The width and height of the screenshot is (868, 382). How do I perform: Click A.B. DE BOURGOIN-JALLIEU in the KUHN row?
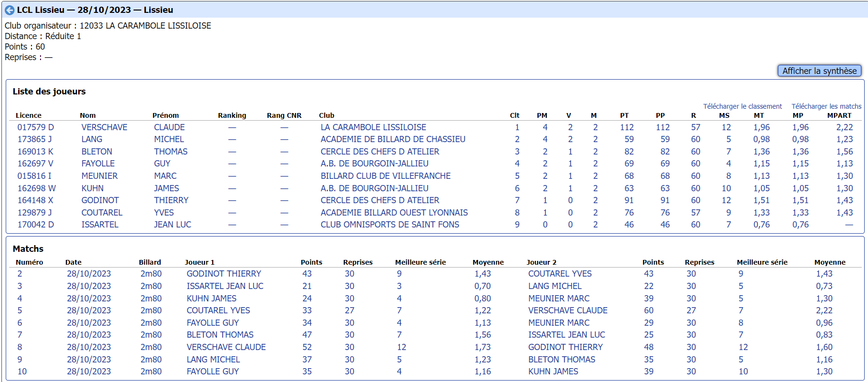[374, 188]
